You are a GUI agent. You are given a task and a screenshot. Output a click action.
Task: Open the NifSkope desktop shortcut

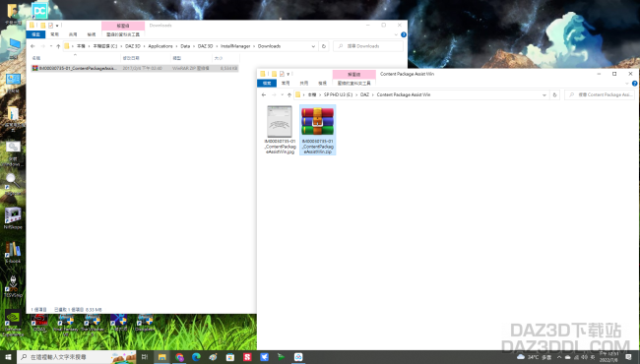[x=13, y=218]
